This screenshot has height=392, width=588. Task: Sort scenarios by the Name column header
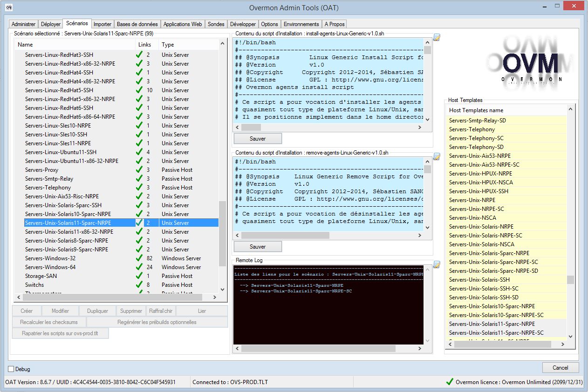pyautogui.click(x=75, y=45)
